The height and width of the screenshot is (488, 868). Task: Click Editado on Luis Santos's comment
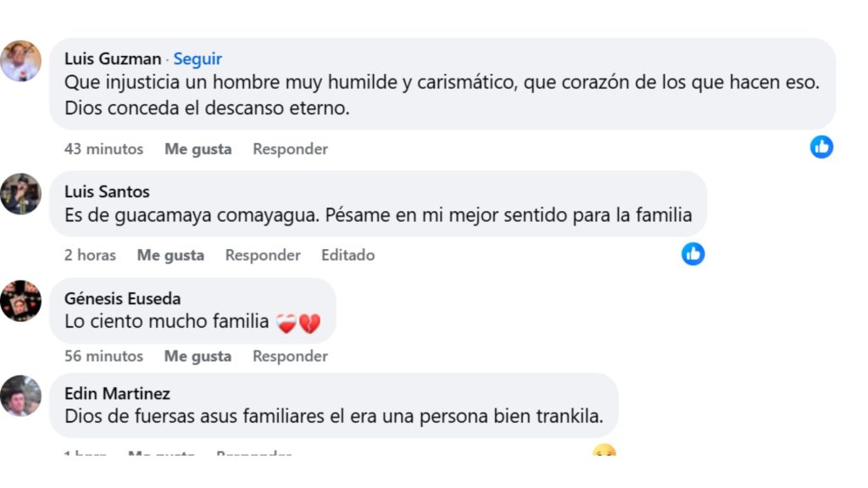(348, 254)
